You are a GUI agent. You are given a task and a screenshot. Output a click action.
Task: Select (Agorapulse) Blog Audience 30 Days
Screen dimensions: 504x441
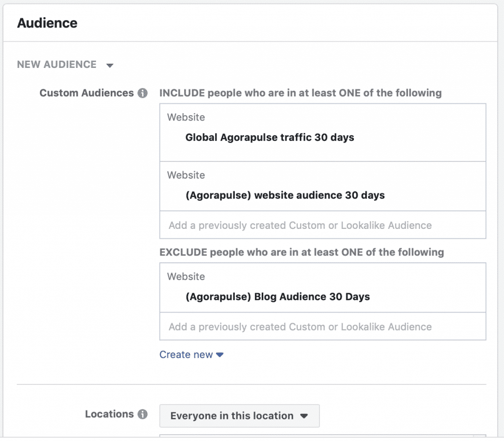coord(278,296)
